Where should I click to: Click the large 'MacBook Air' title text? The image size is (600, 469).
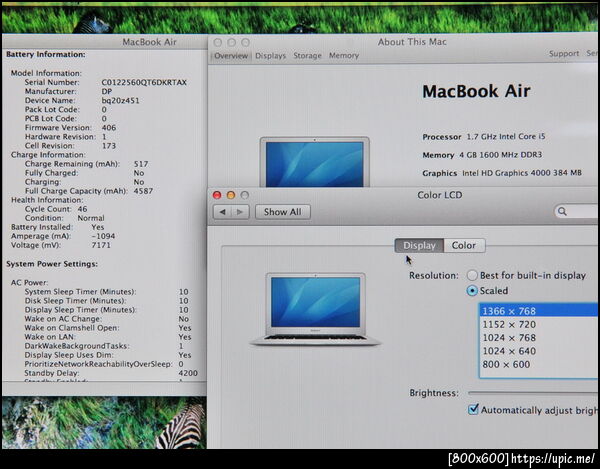coord(476,91)
